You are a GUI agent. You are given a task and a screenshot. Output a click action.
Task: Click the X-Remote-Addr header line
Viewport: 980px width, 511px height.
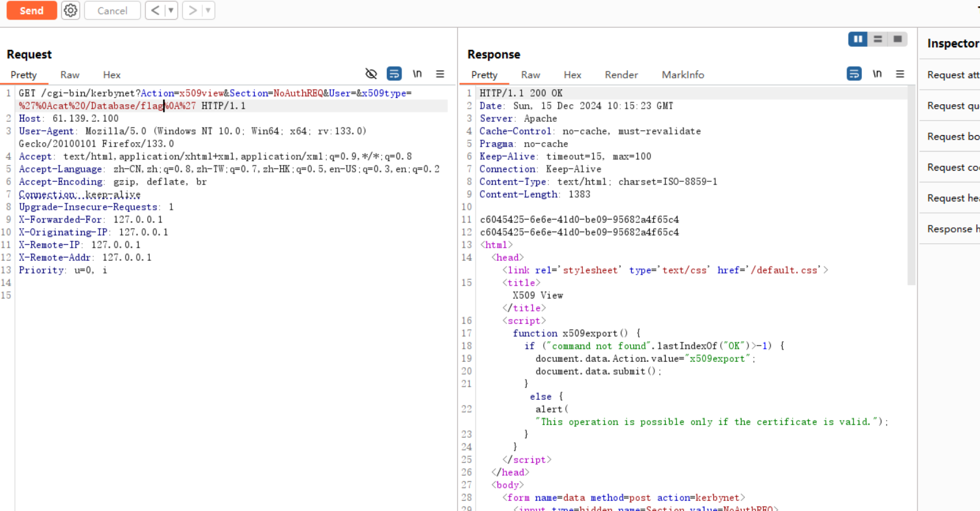click(x=85, y=257)
